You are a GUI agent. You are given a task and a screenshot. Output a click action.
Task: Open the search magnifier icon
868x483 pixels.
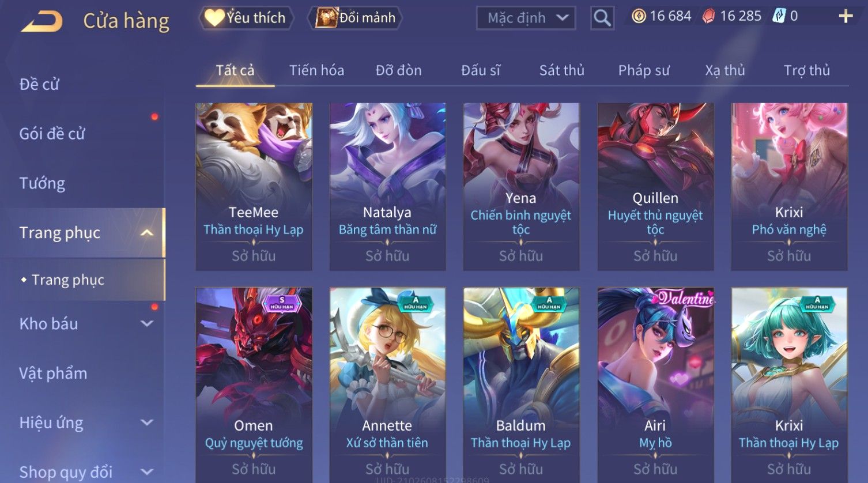pos(602,18)
